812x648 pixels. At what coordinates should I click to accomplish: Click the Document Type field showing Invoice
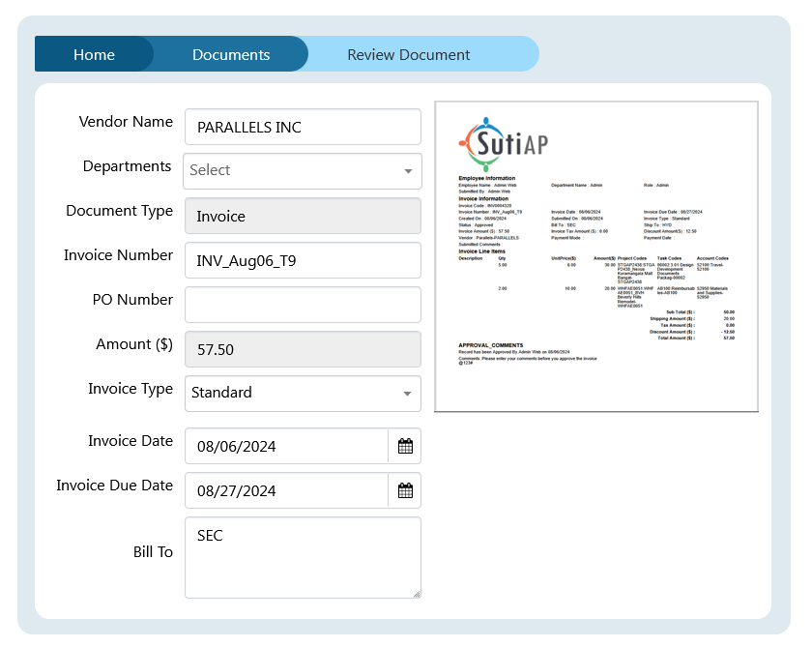302,216
